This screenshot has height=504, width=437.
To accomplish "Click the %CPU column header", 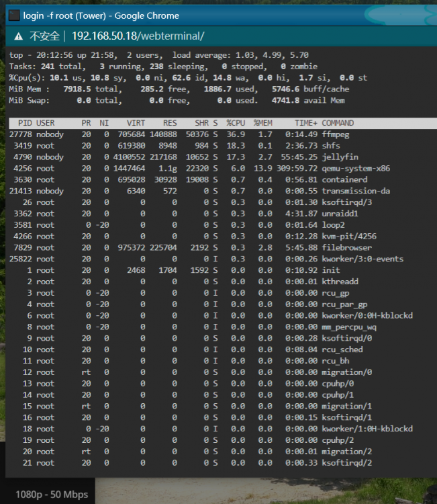I will click(x=236, y=123).
